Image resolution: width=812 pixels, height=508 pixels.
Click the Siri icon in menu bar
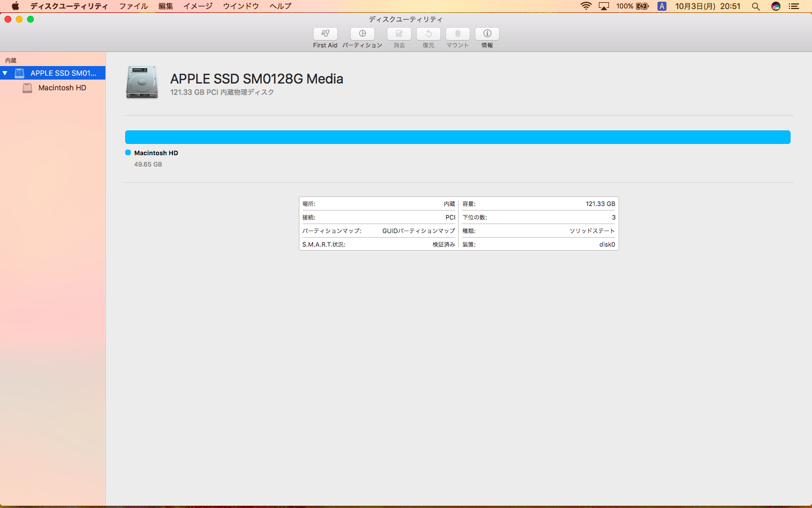pyautogui.click(x=776, y=6)
